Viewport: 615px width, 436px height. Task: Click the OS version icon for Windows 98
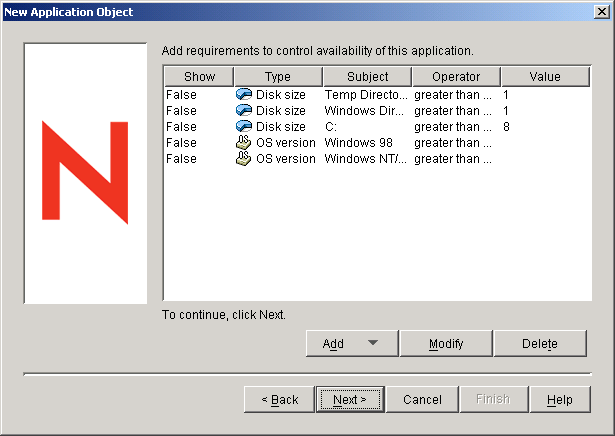click(x=244, y=142)
